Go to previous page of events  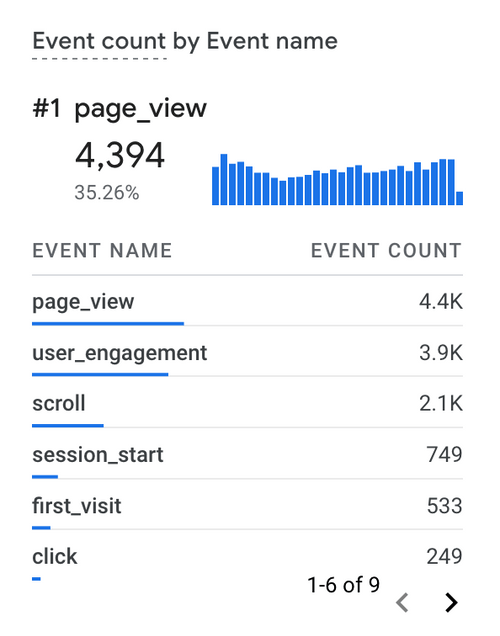[x=402, y=602]
